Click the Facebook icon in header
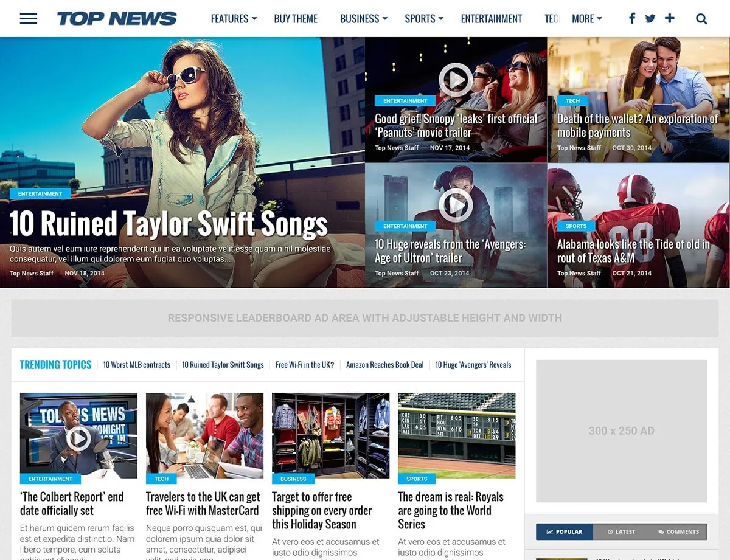This screenshot has height=560, width=730. 632,18
